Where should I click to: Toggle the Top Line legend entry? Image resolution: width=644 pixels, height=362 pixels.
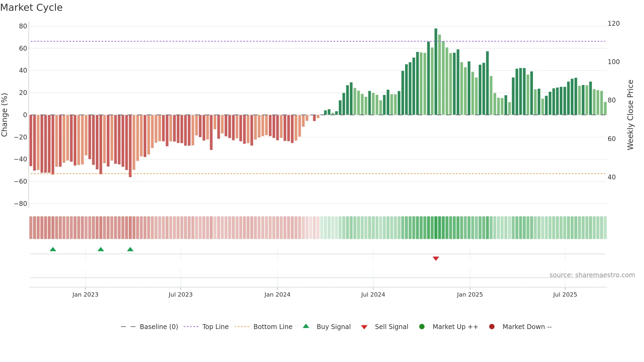click(206, 327)
